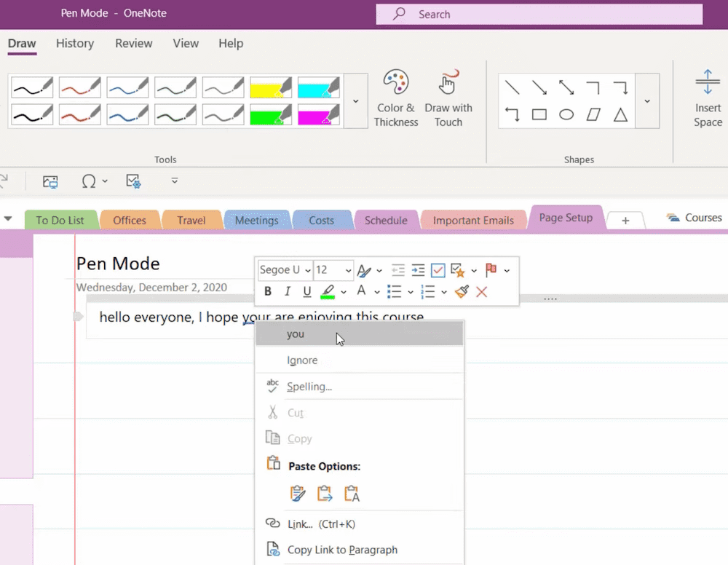Open the Draw ribbon tab
This screenshot has width=728, height=565.
pyautogui.click(x=22, y=43)
